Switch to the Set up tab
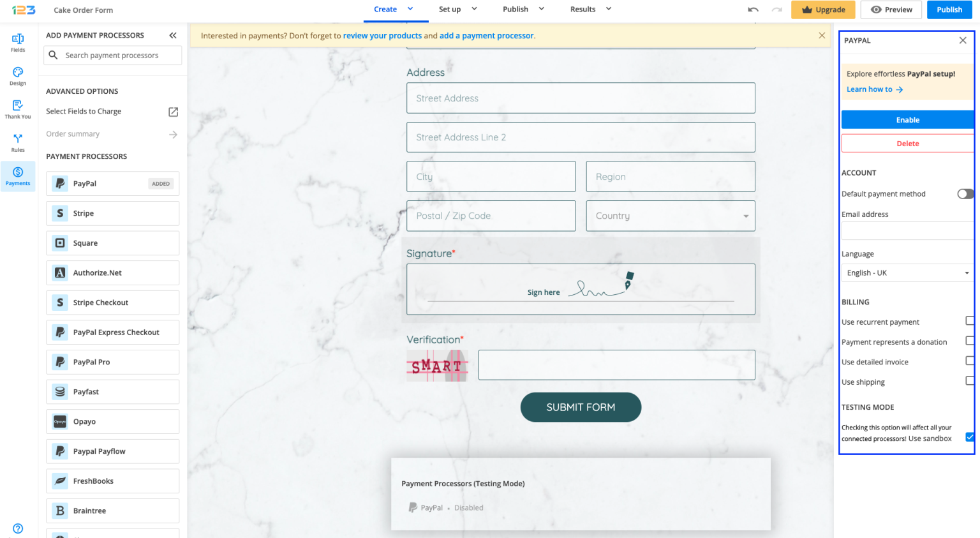Image resolution: width=980 pixels, height=538 pixels. 450,10
